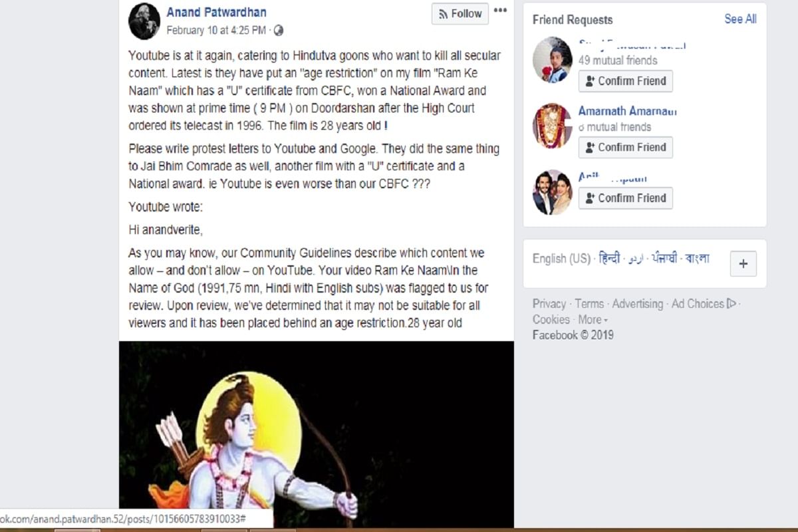Open the Lord Ram image in the post

tap(317, 435)
